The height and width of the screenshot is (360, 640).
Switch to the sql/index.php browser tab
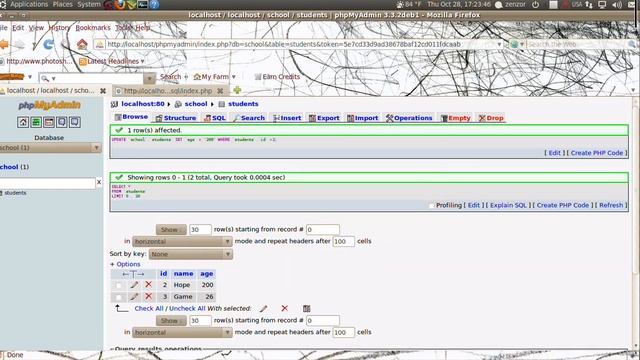pos(167,91)
